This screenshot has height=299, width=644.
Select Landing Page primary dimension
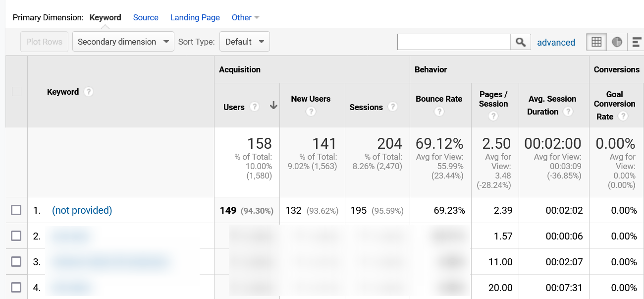195,18
